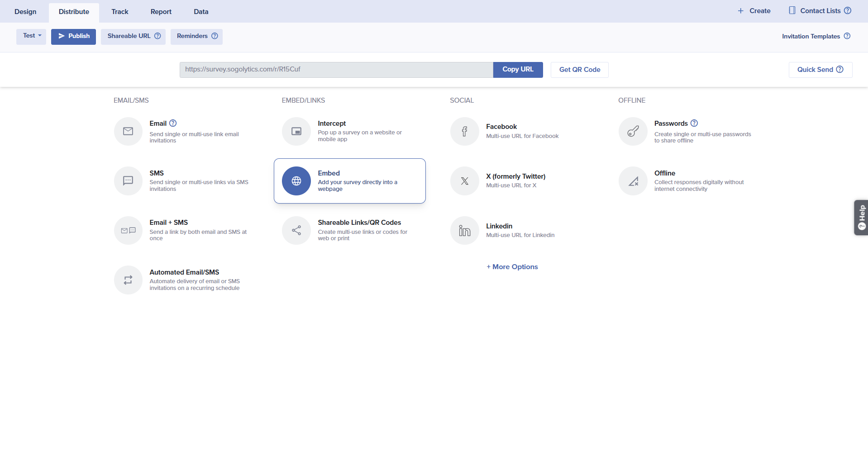Select the SMS chat bubble icon
Screen dimensions: 868x451
coord(128,181)
